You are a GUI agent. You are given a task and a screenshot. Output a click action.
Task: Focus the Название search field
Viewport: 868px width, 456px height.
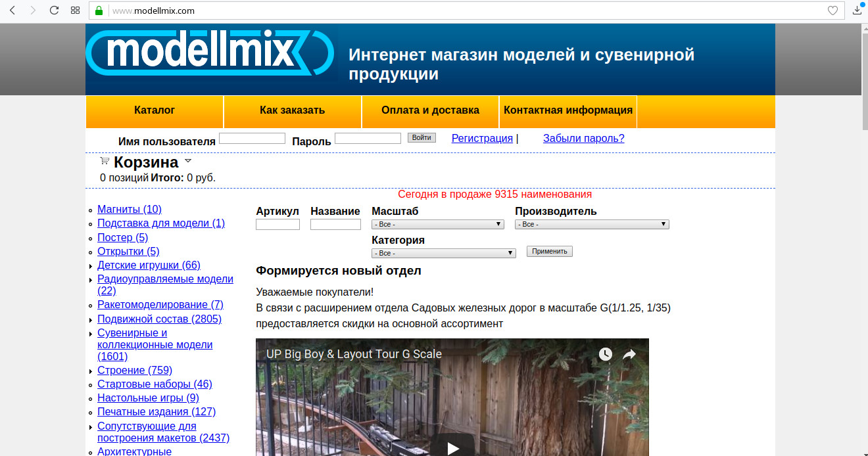pyautogui.click(x=335, y=224)
